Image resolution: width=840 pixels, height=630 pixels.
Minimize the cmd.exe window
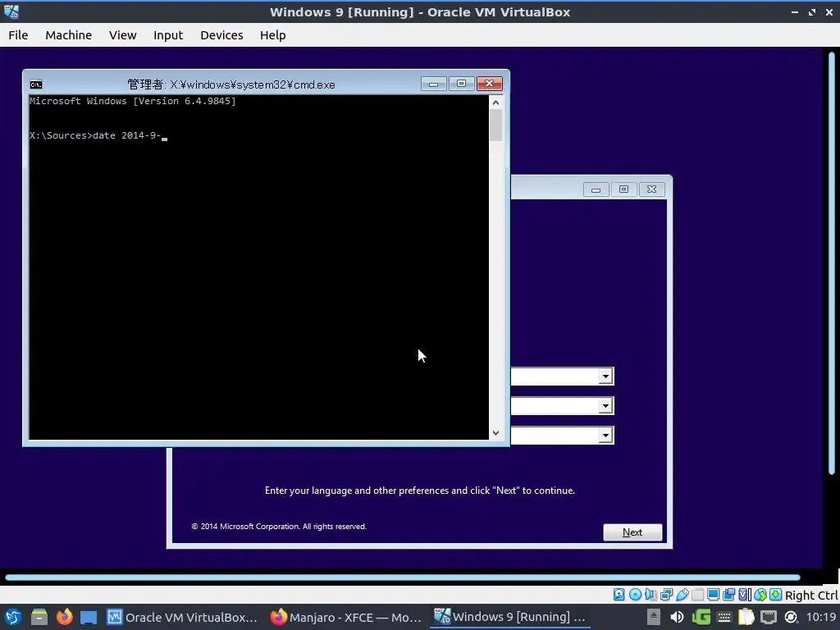[433, 84]
